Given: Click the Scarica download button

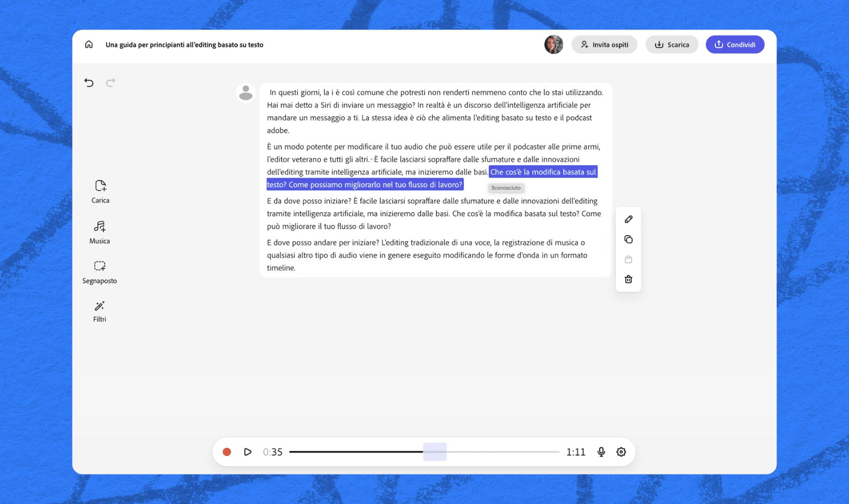Looking at the screenshot, I should 671,44.
